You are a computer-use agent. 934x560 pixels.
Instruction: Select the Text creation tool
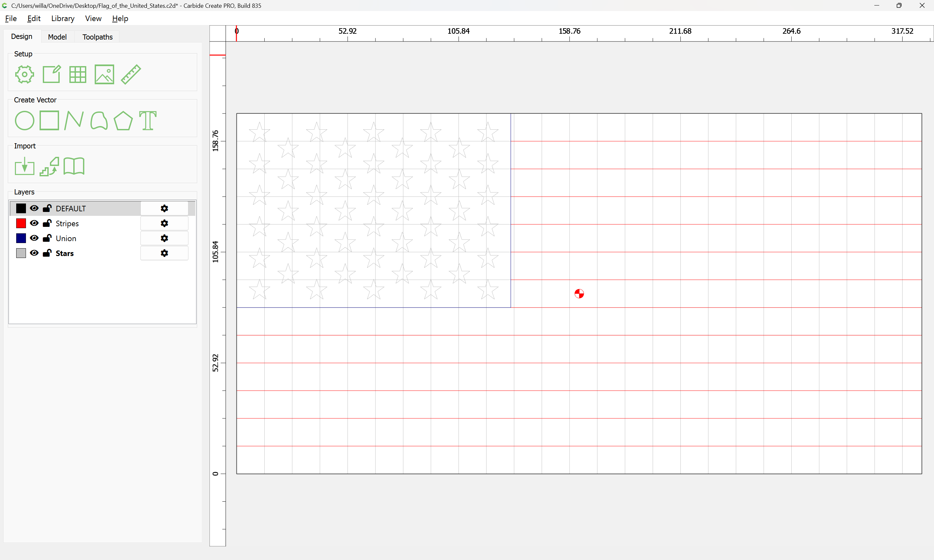pyautogui.click(x=148, y=121)
